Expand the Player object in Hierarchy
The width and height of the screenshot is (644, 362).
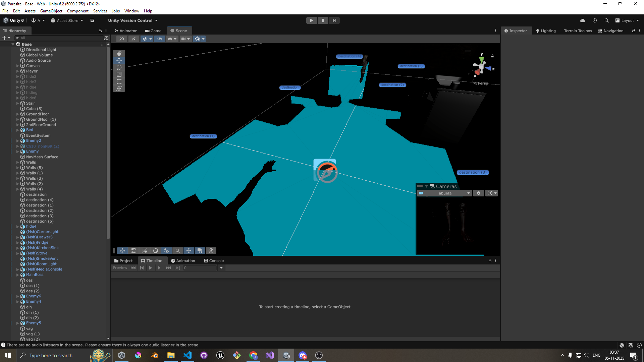(x=18, y=71)
